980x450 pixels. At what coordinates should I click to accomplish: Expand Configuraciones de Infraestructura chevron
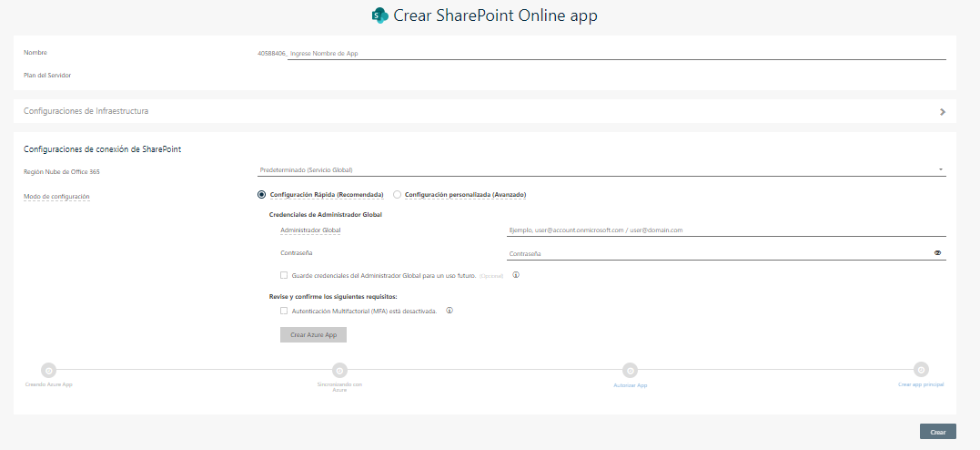(943, 112)
